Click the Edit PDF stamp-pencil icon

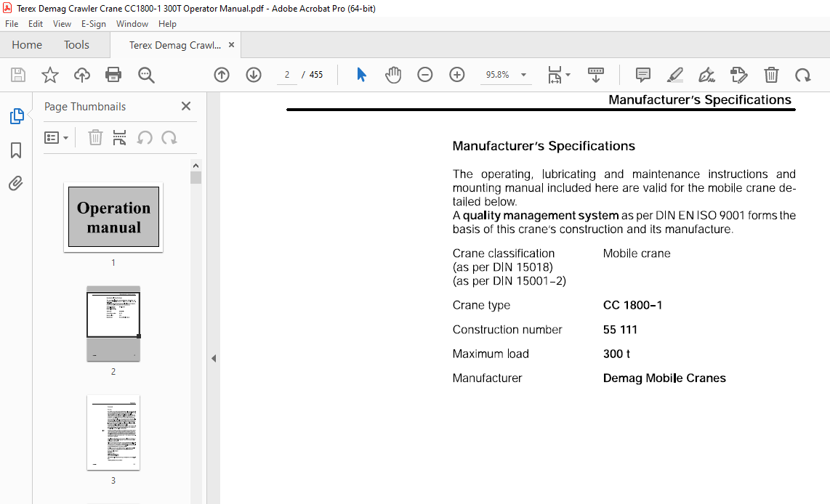coord(739,75)
